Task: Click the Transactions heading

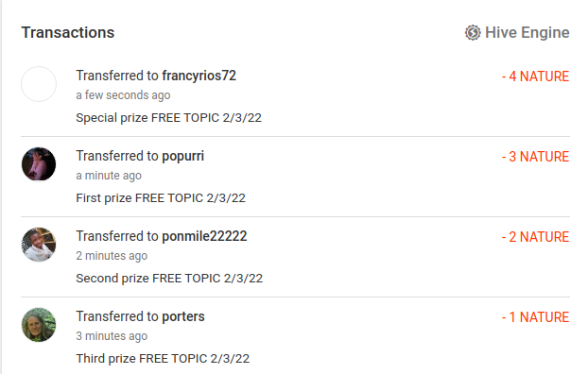Action: (x=68, y=33)
